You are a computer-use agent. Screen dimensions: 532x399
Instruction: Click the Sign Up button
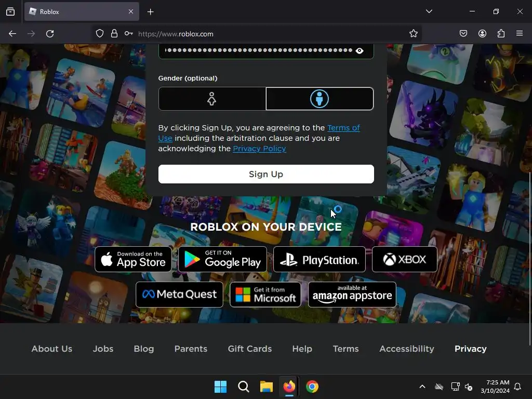pyautogui.click(x=266, y=174)
